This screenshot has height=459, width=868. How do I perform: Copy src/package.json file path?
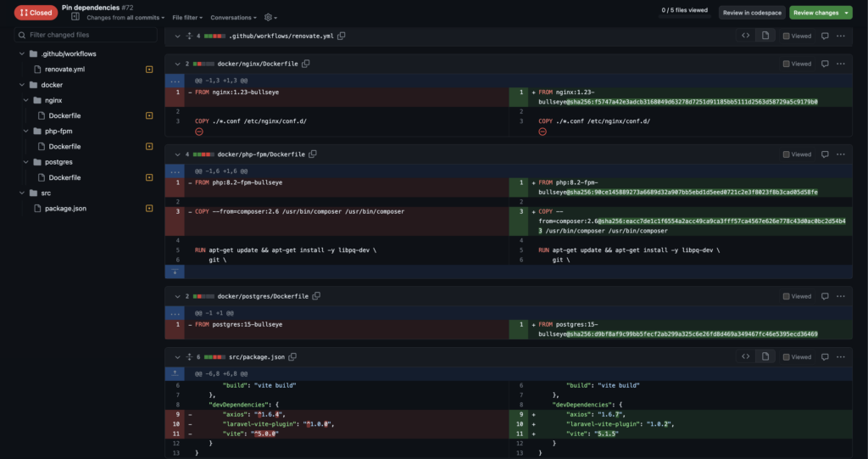point(292,357)
